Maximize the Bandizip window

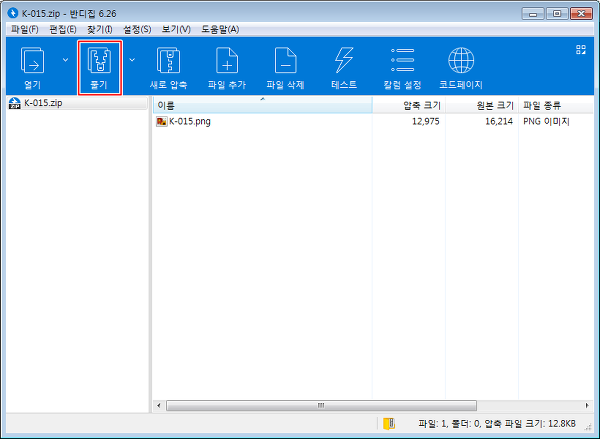557,14
